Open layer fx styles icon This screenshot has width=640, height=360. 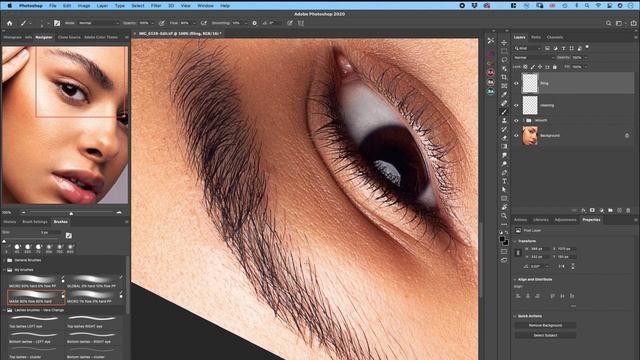(583, 210)
